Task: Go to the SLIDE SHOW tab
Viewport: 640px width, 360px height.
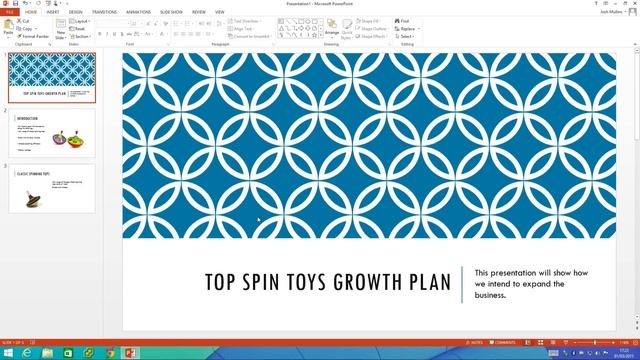Action: point(171,12)
